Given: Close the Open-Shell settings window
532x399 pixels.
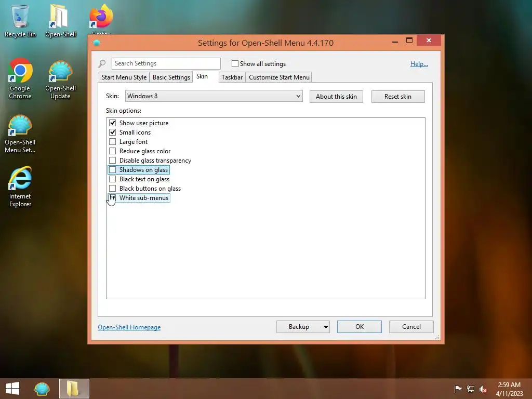Looking at the screenshot, I should pos(429,41).
